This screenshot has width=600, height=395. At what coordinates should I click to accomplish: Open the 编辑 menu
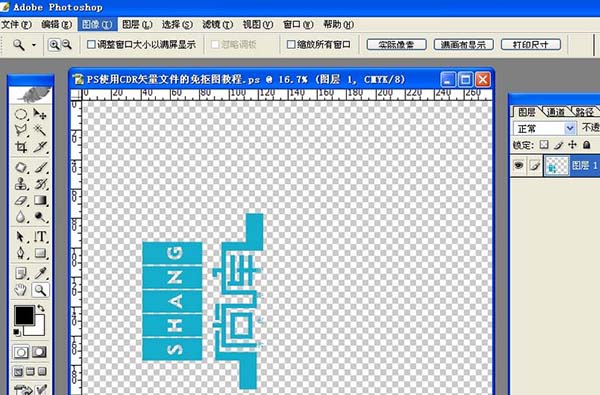tap(56, 24)
